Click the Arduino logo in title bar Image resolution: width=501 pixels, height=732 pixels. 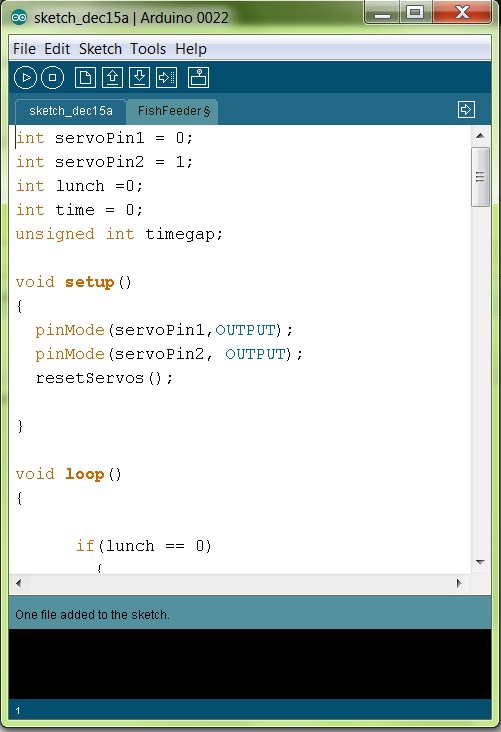pos(19,18)
